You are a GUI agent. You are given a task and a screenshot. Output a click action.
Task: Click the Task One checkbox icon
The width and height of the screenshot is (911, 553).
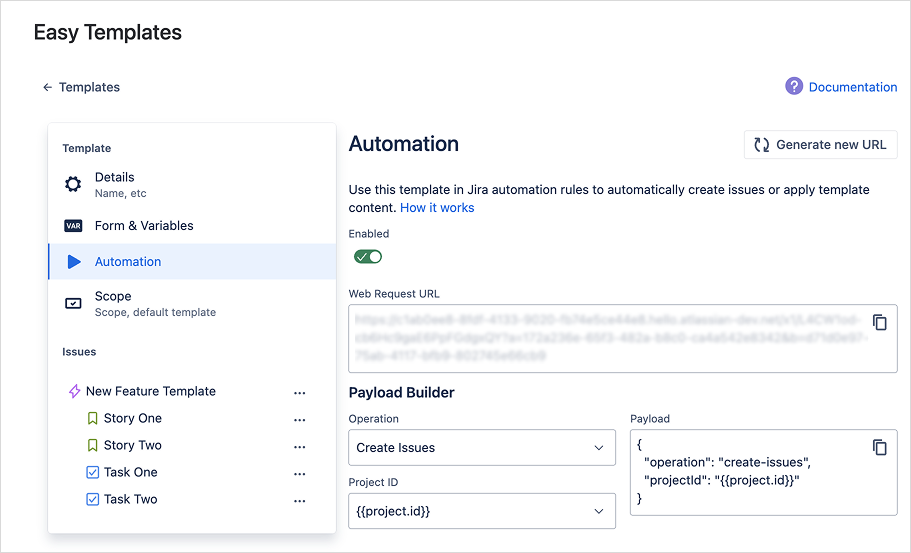click(93, 473)
